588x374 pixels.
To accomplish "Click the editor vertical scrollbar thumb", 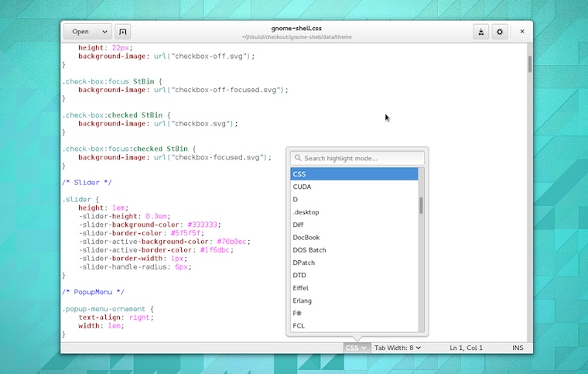I will tap(530, 63).
